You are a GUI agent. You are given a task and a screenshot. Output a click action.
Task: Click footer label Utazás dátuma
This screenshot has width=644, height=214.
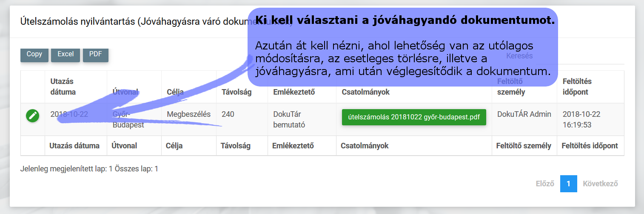(74, 146)
